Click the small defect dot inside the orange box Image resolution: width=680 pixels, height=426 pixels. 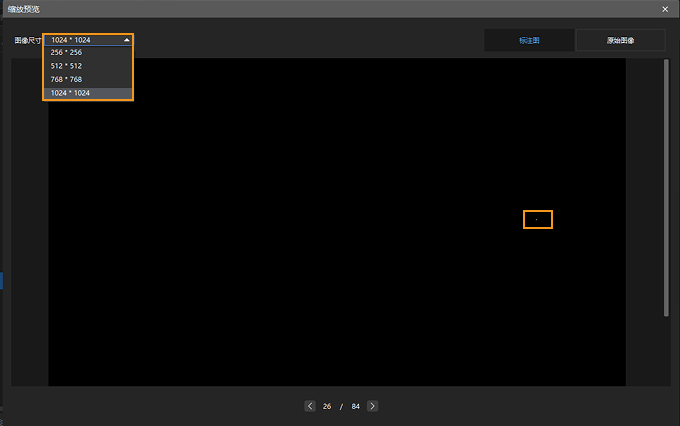click(536, 220)
